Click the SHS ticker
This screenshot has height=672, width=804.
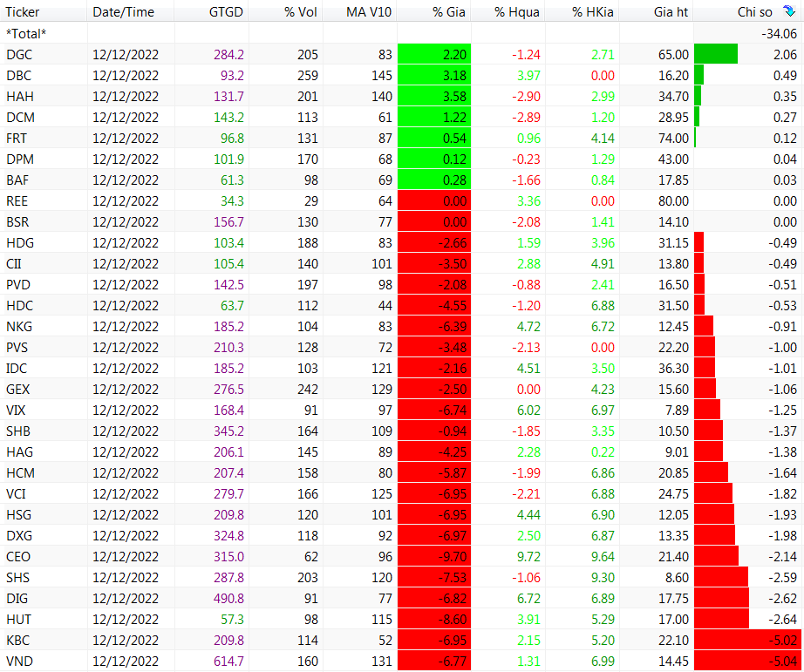pyautogui.click(x=18, y=578)
